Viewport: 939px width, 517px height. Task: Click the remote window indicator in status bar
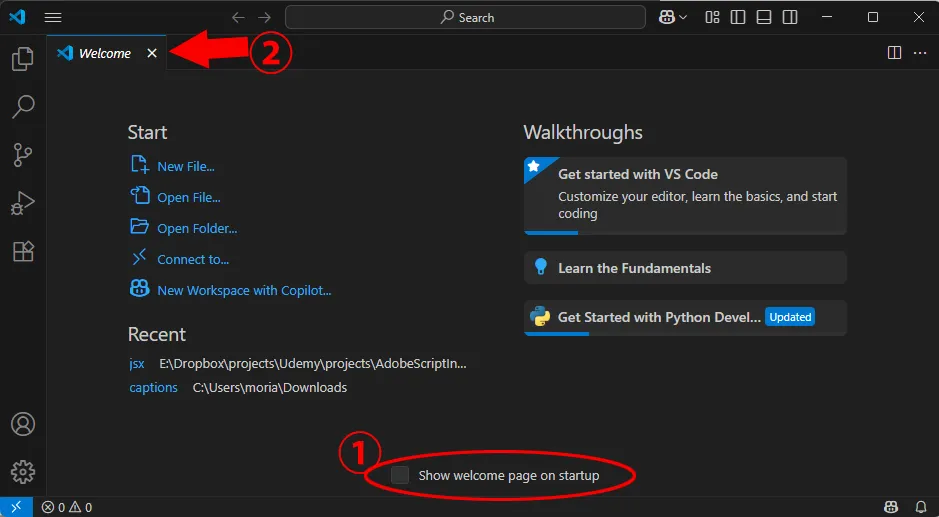point(16,507)
